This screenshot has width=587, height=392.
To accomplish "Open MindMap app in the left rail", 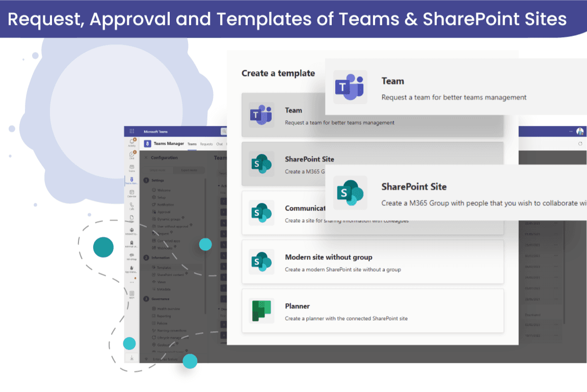I will (132, 256).
